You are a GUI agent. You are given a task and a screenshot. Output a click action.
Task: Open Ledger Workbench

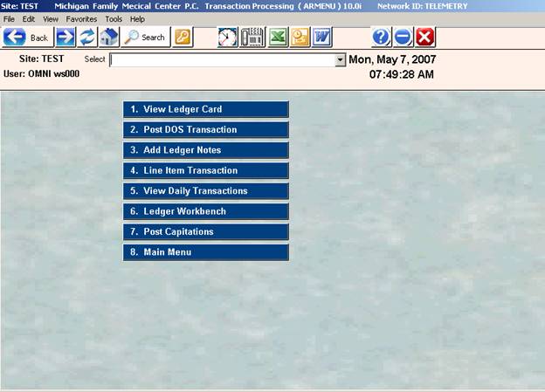coord(205,211)
